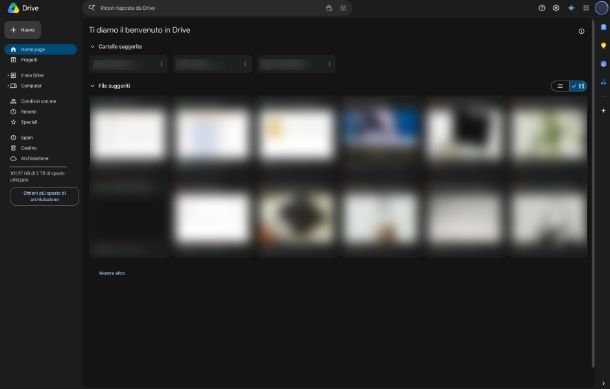Click the main vertical scrollbar

592,193
